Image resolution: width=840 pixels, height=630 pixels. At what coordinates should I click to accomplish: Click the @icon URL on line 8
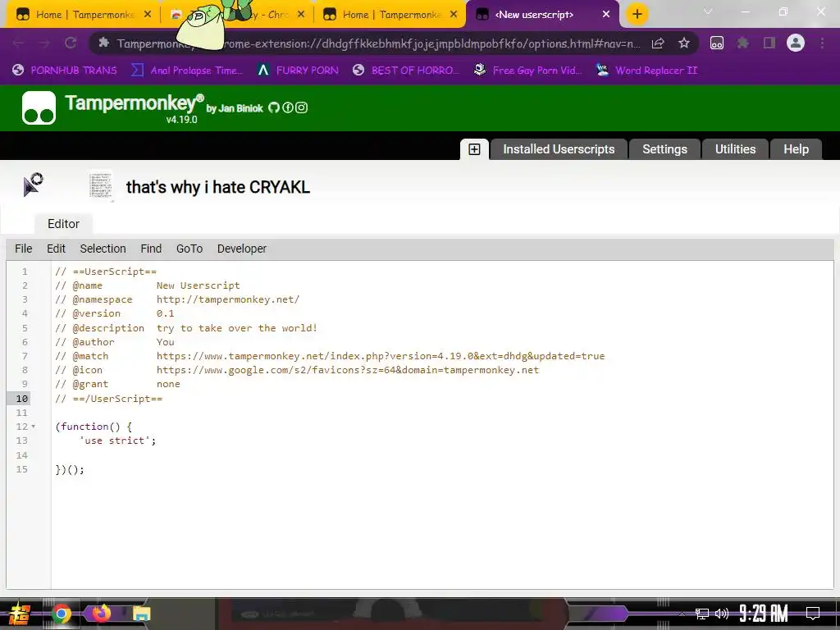348,370
